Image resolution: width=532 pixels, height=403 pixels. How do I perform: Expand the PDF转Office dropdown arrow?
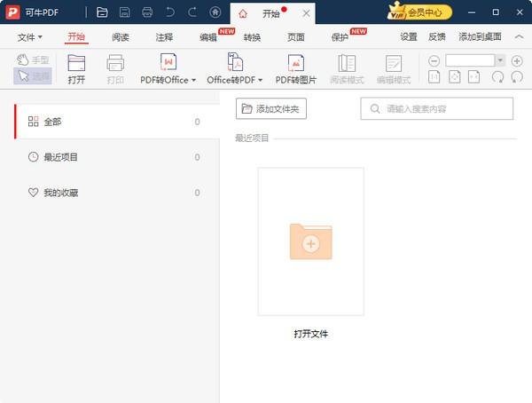pos(193,81)
